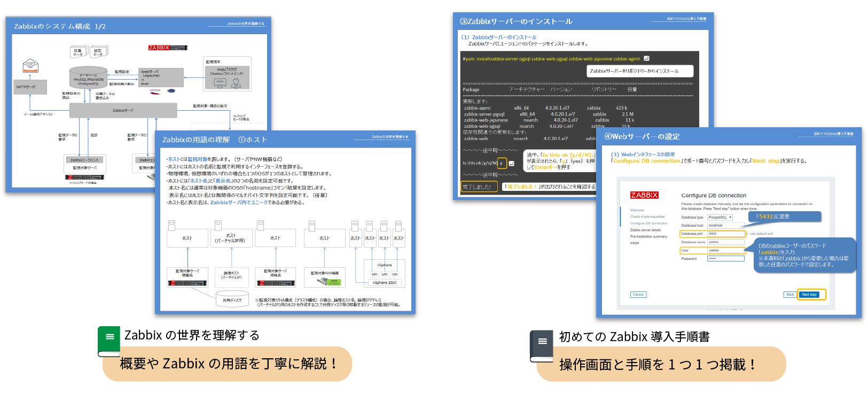Click the 概要や Zabbix の用語を丁寧に解説 banner
The width and height of the screenshot is (868, 393).
(227, 364)
